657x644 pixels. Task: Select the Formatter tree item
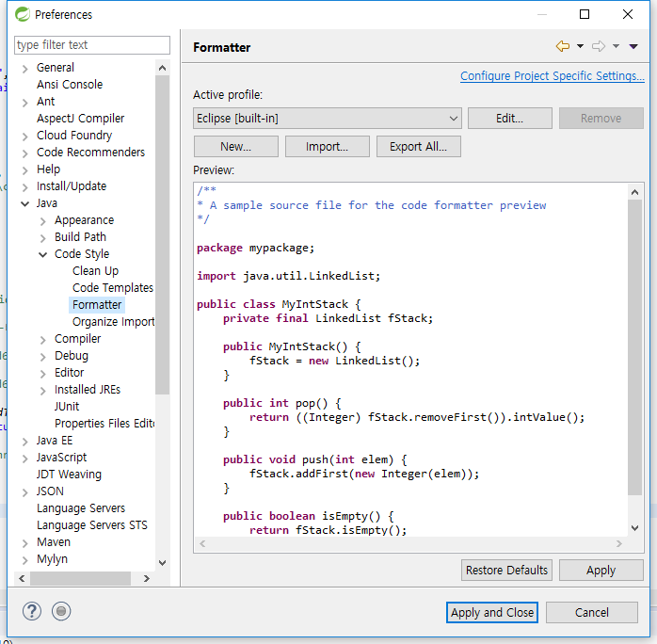point(97,305)
